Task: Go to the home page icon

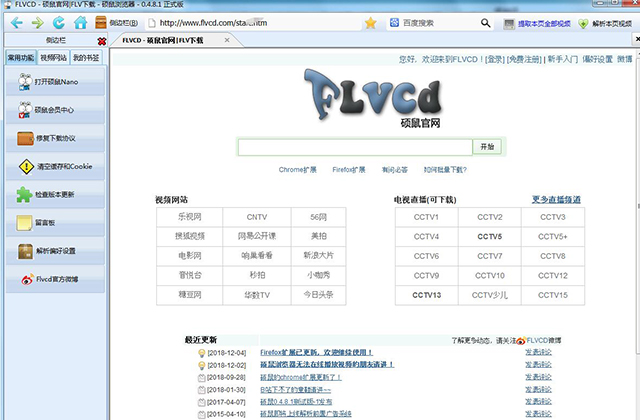Action: [x=80, y=23]
